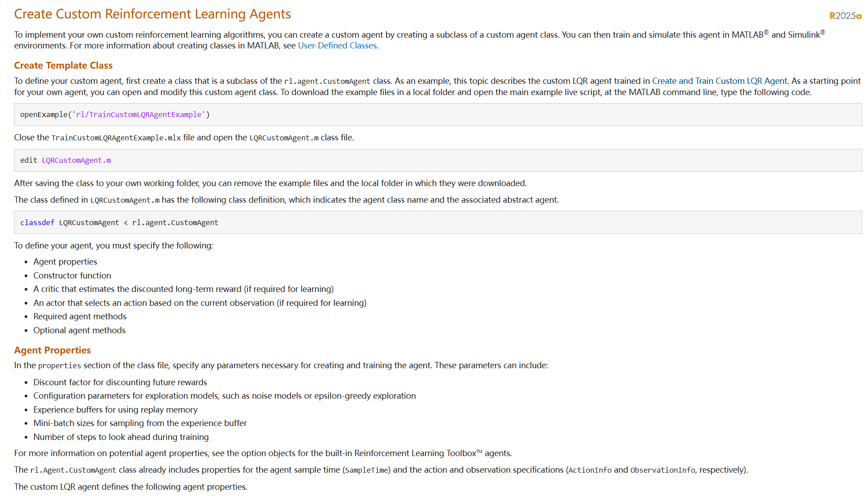868x496 pixels.
Task: Click the openExample code block
Action: 438,115
